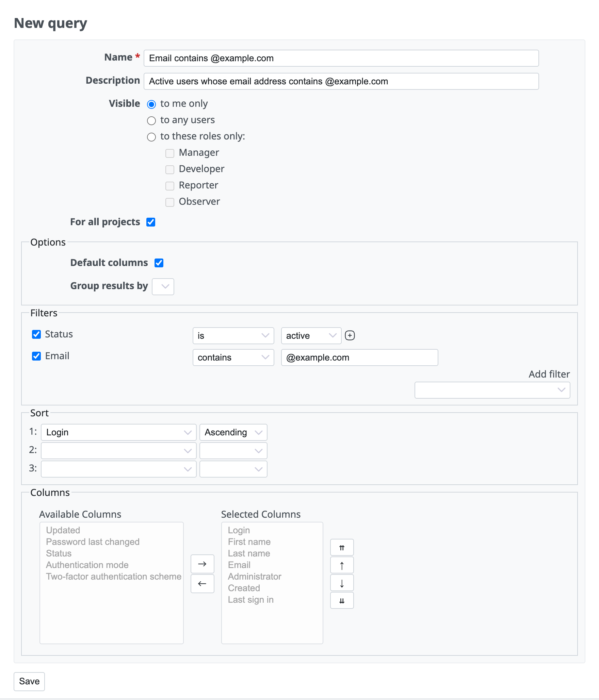The height and width of the screenshot is (700, 599).
Task: Open the second sort field dropdown
Action: pyautogui.click(x=119, y=451)
